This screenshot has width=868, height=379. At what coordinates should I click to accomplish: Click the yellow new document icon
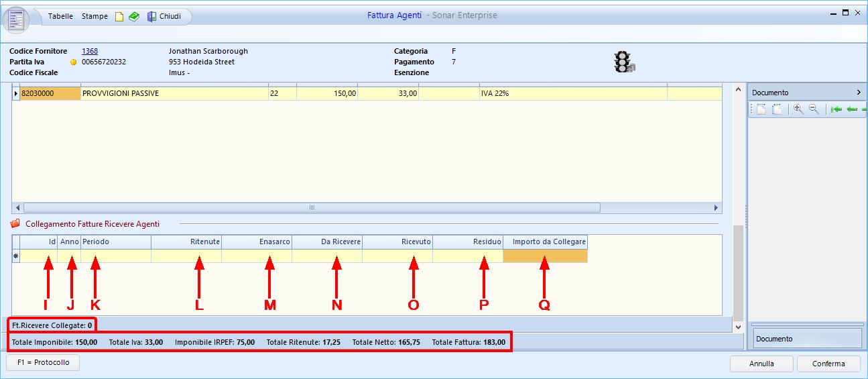119,17
